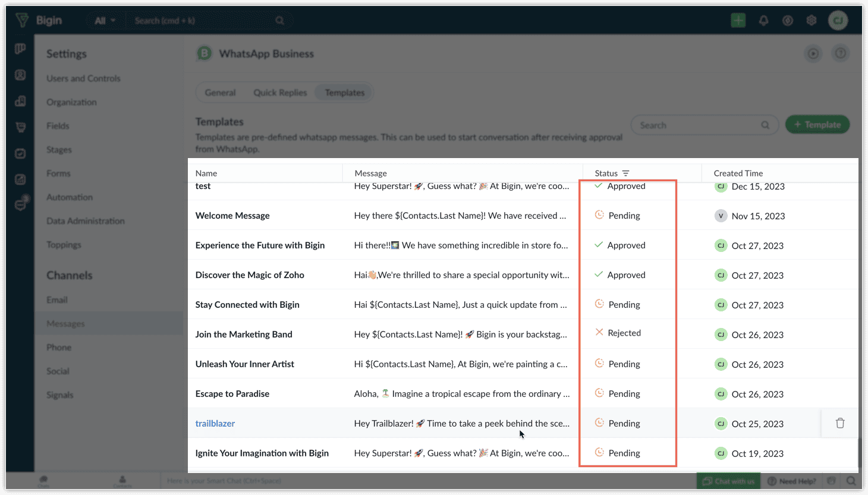Open Contacts icon in the bottom bar
The width and height of the screenshot is (868, 495).
(x=122, y=481)
